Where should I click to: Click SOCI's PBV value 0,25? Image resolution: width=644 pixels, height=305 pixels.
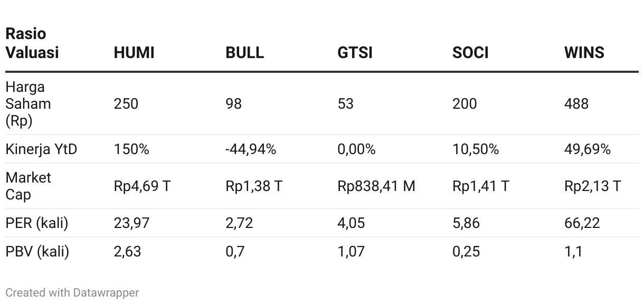466,252
